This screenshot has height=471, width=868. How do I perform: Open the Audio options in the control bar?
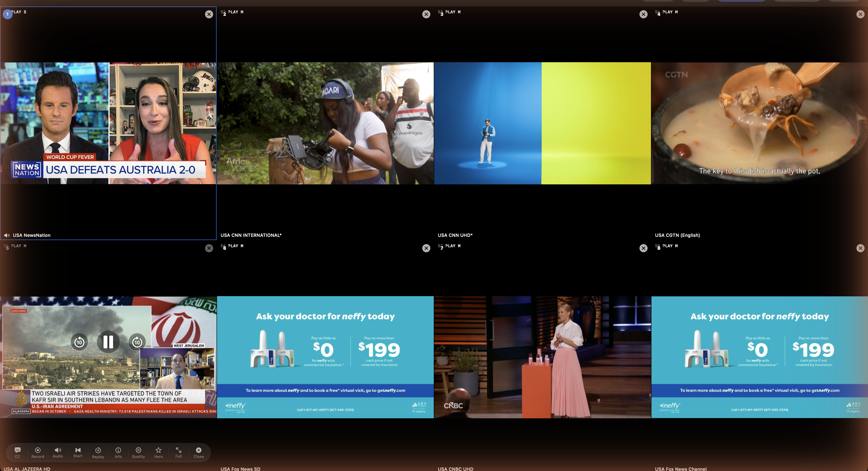(x=58, y=452)
